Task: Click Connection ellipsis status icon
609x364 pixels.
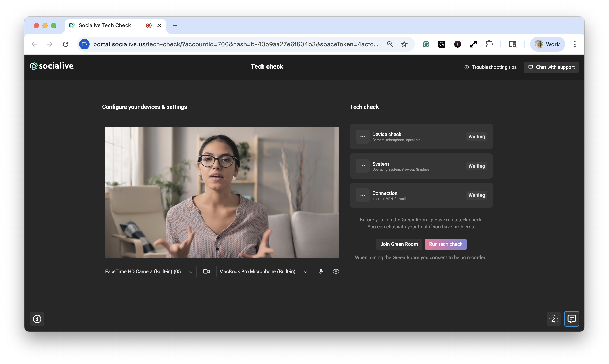Action: (x=362, y=195)
